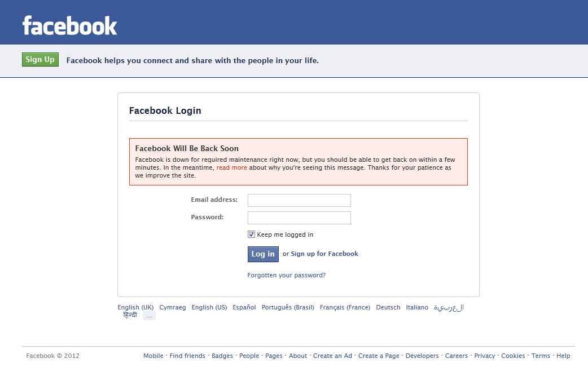588x385 pixels.
Task: Focus the Password input field
Action: tap(299, 218)
